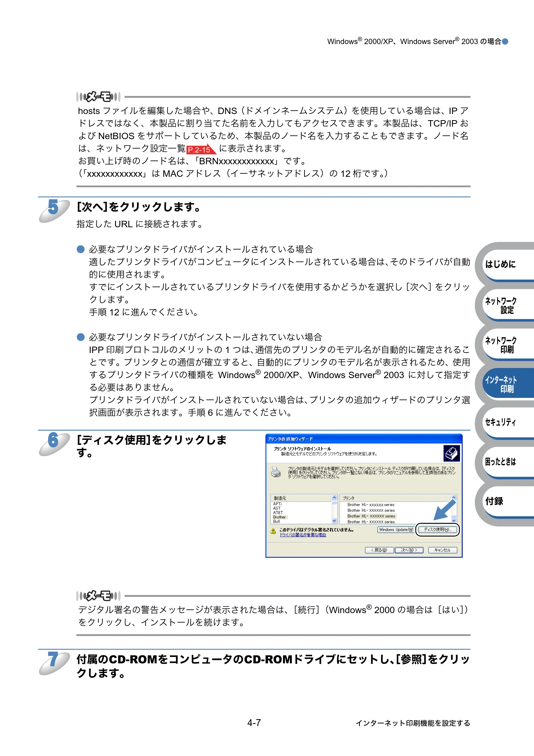Click the 製造元 column header
The width and height of the screenshot is (534, 756).
click(301, 498)
